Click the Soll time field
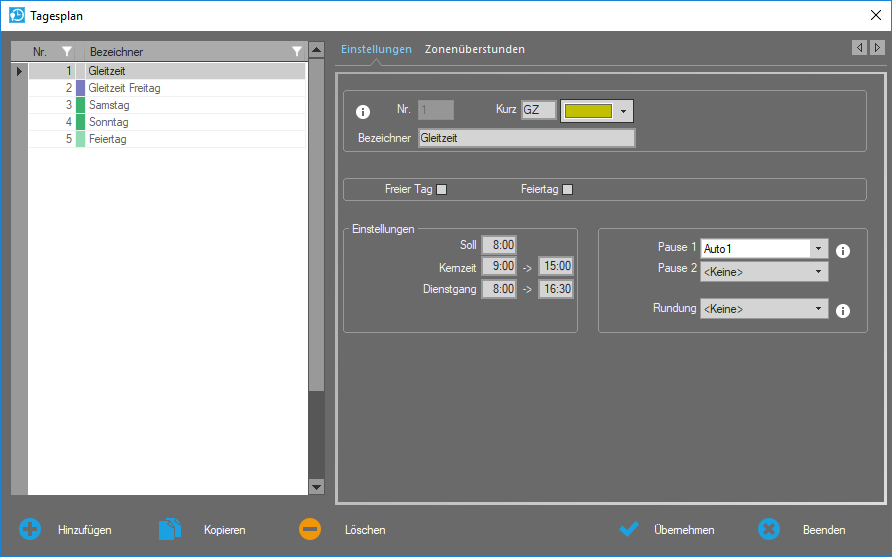 click(498, 245)
